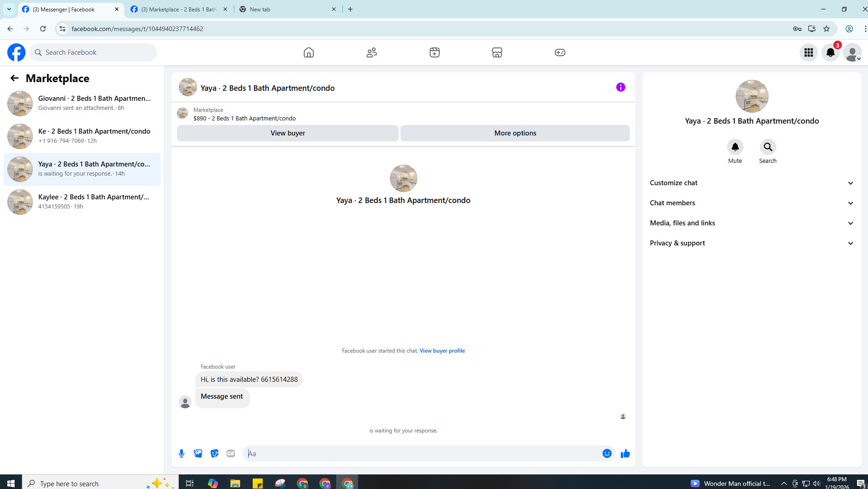This screenshot has height=489, width=868.
Task: Open a new browser tab with plus button
Action: click(350, 9)
